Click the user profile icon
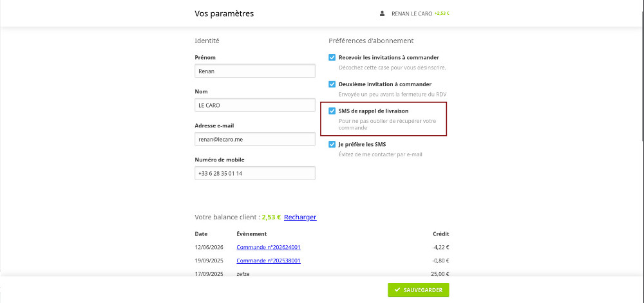This screenshot has width=644, height=303. click(382, 14)
